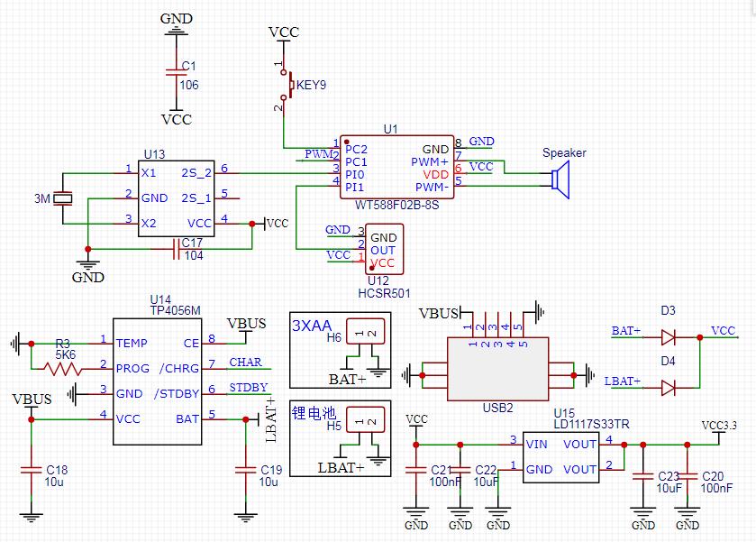The image size is (756, 542).
Task: Select the H6 battery header connector
Action: 366,332
